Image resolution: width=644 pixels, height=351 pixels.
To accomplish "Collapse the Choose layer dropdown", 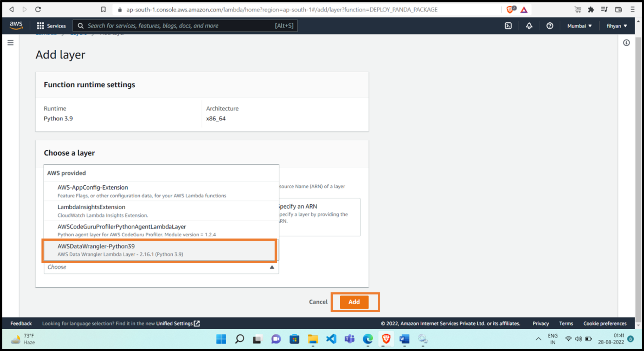I will click(x=272, y=267).
